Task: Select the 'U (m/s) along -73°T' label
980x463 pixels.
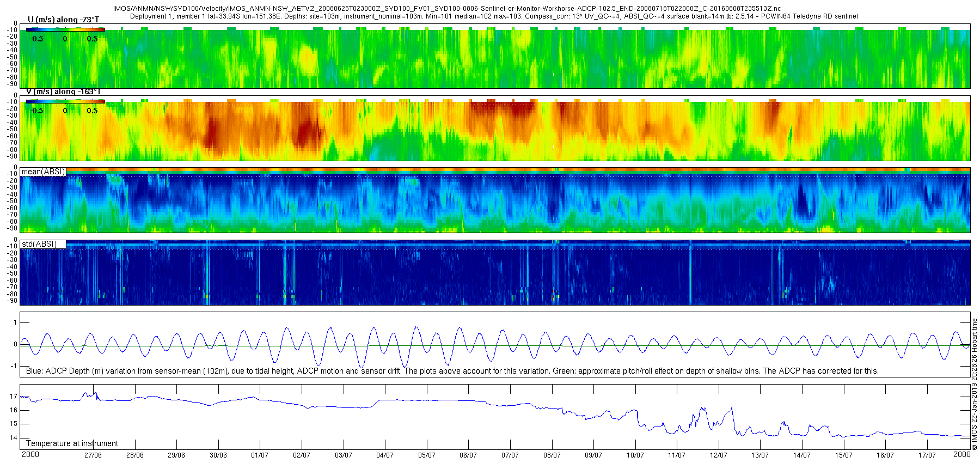Action: click(63, 20)
